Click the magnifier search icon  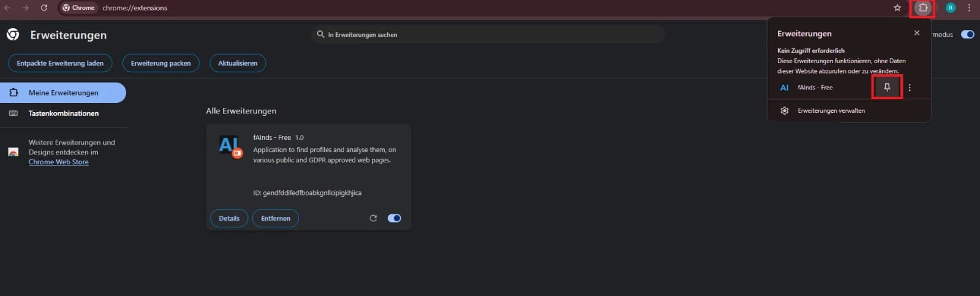click(320, 34)
